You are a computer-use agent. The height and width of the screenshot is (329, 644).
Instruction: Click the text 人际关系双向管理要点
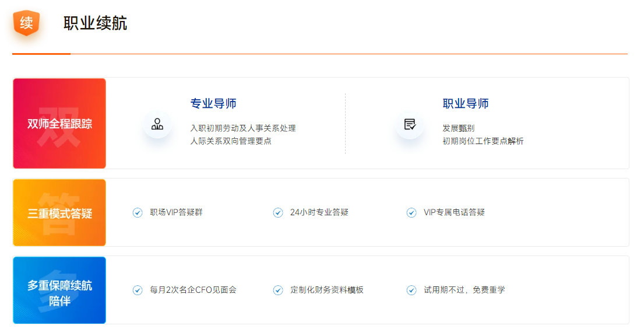231,141
